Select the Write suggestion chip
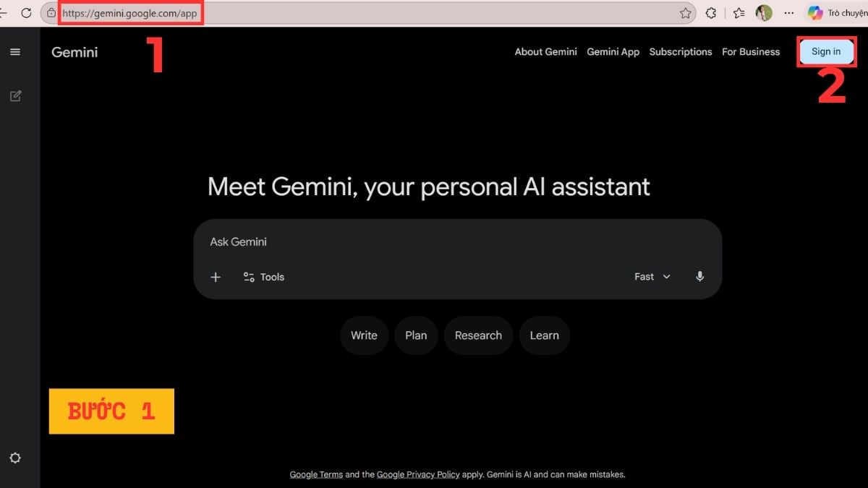 364,335
